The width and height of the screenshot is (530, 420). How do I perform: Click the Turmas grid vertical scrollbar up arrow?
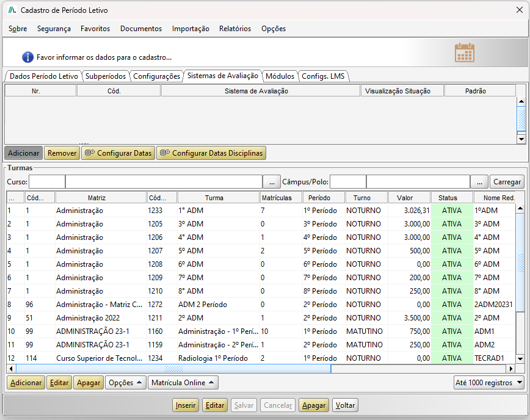tap(520, 208)
